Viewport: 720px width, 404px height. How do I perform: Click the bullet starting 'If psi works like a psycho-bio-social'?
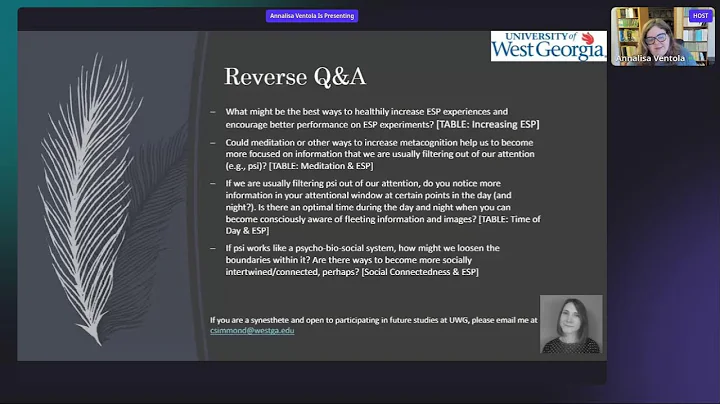click(x=362, y=260)
